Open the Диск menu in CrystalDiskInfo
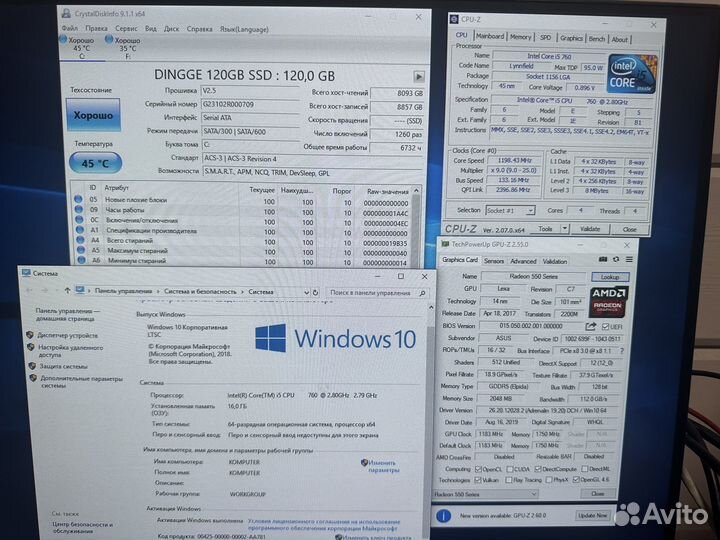This screenshot has width=720, height=540. [171, 28]
